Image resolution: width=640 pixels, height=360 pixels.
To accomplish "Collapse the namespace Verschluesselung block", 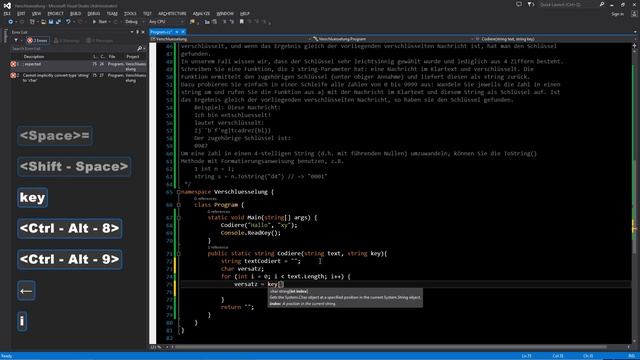I will tap(179, 192).
